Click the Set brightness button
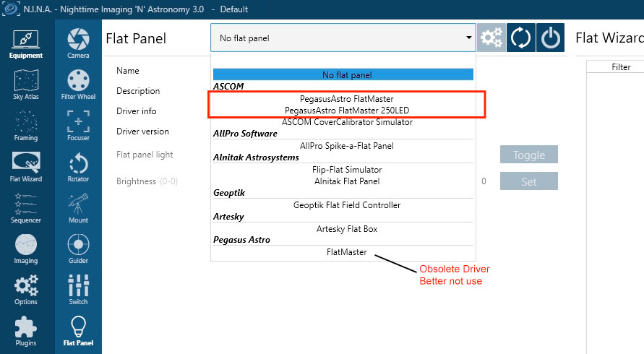The height and width of the screenshot is (354, 644). point(528,181)
